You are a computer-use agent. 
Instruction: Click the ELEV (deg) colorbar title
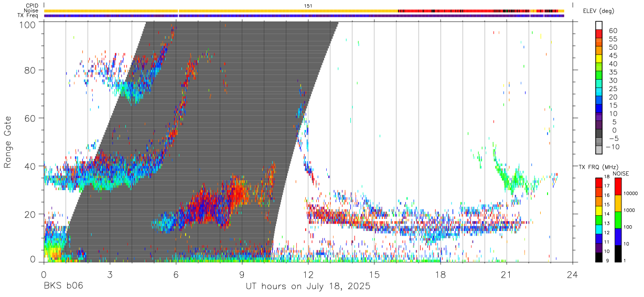[600, 10]
